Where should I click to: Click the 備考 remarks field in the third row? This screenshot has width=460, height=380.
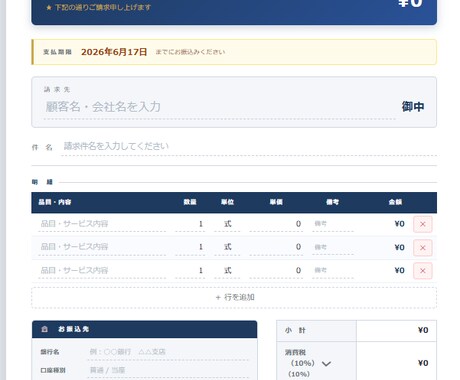pyautogui.click(x=333, y=270)
